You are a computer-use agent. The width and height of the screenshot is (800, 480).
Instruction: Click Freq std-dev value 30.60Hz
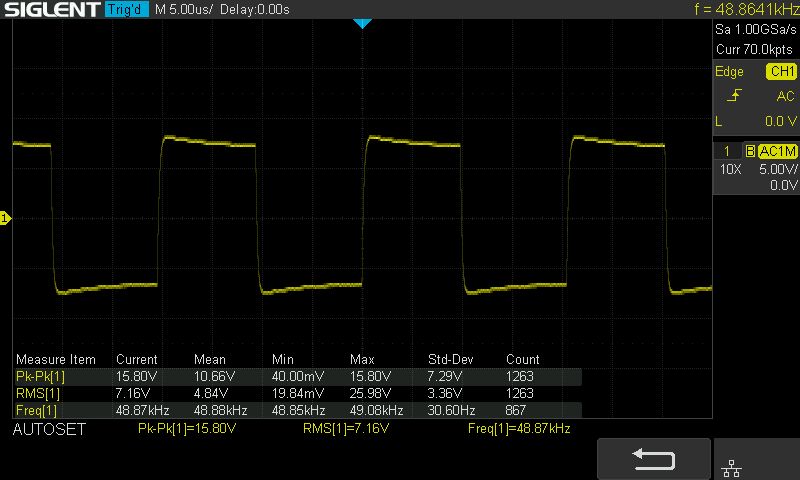pos(452,410)
